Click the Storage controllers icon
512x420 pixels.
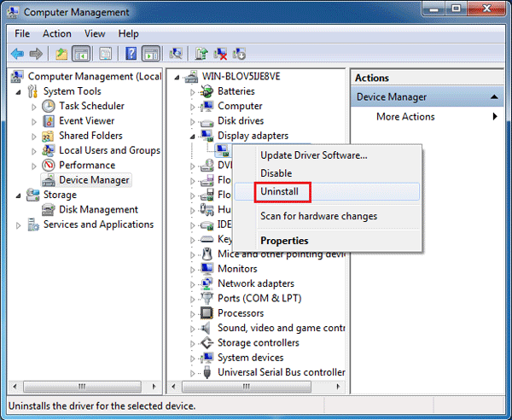click(x=207, y=342)
